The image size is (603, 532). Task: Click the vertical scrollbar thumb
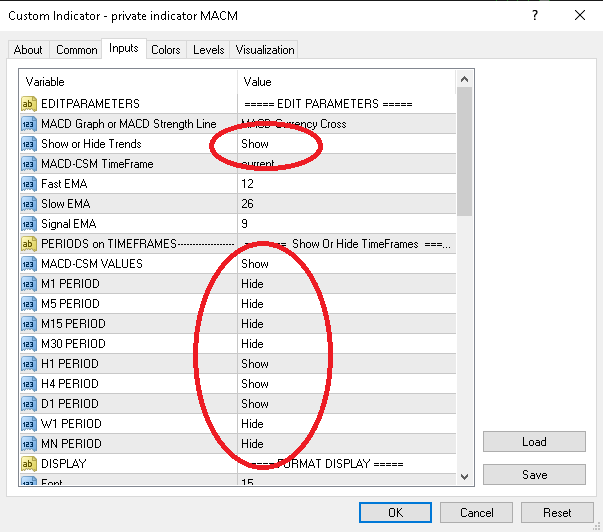pos(465,152)
